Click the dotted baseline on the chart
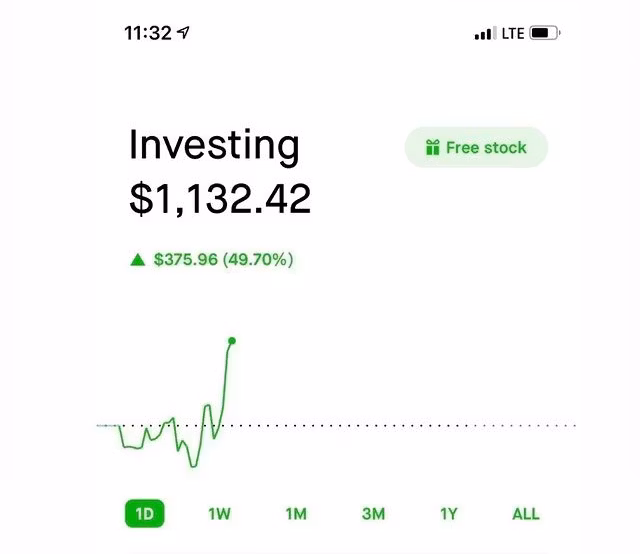This screenshot has height=554, width=640. tap(400, 426)
